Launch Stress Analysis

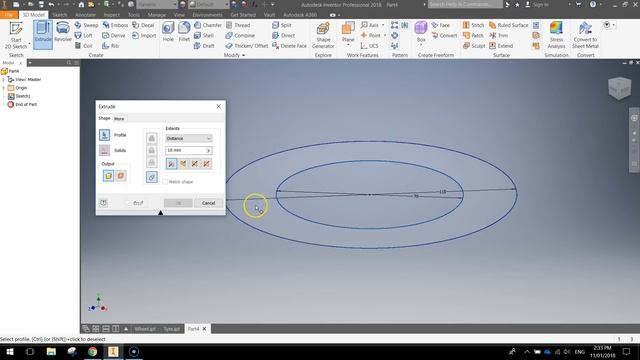pos(556,36)
